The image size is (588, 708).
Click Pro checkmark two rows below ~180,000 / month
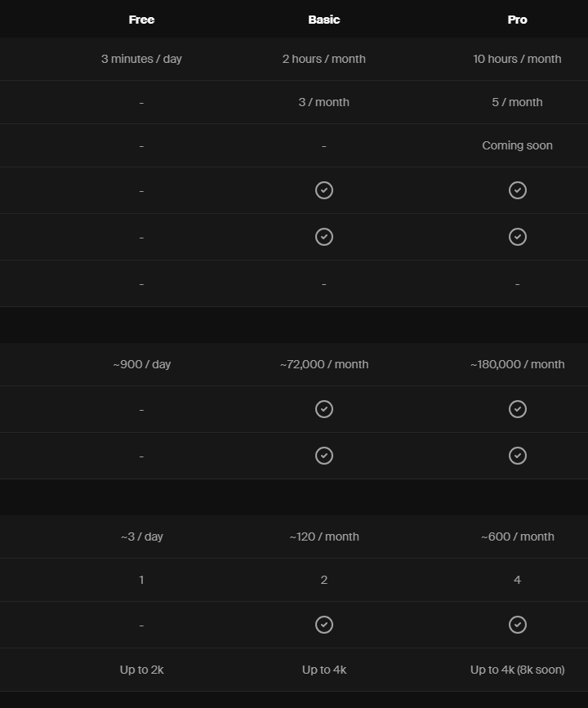pos(518,456)
